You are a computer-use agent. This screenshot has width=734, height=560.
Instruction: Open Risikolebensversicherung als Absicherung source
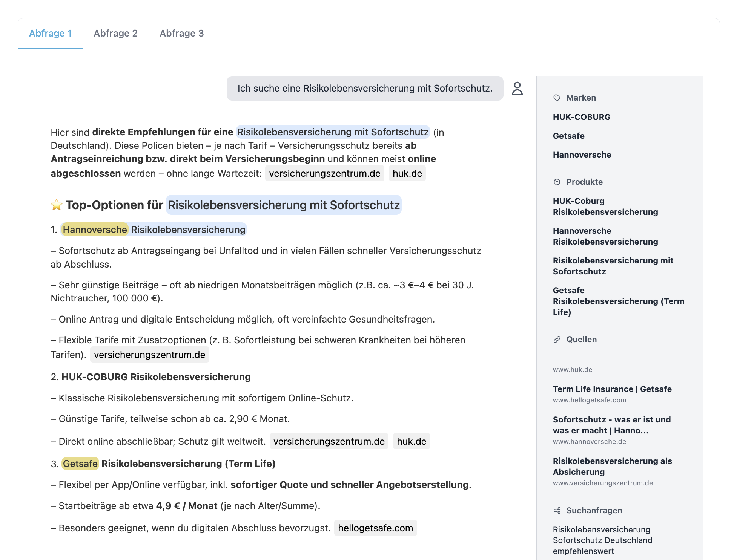point(612,466)
